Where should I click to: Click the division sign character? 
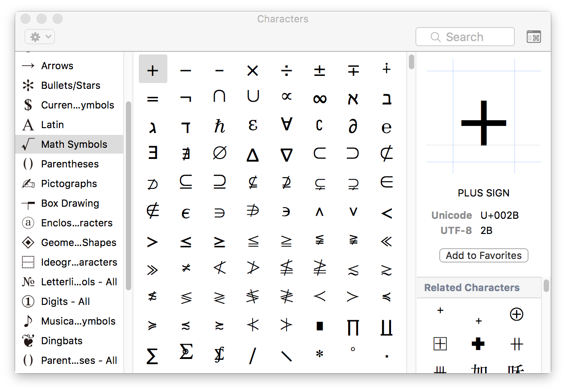click(286, 70)
